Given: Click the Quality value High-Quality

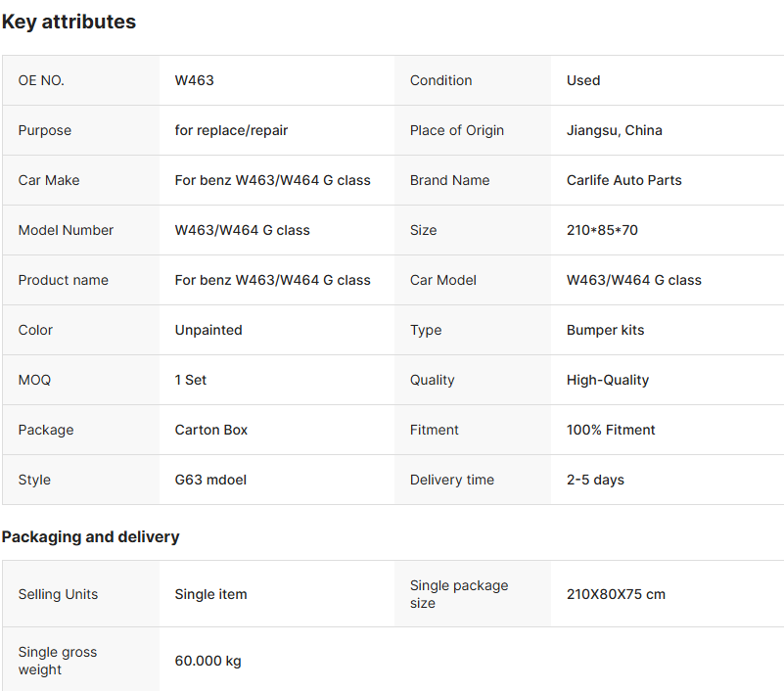Looking at the screenshot, I should click(x=607, y=380).
